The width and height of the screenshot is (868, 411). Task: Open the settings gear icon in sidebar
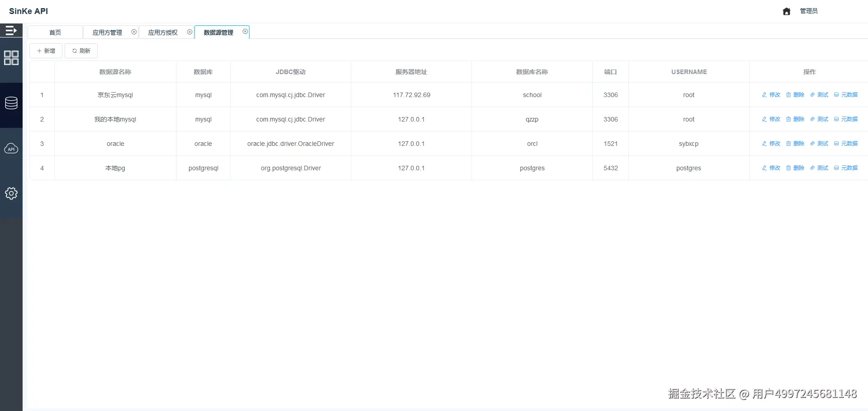tap(11, 193)
